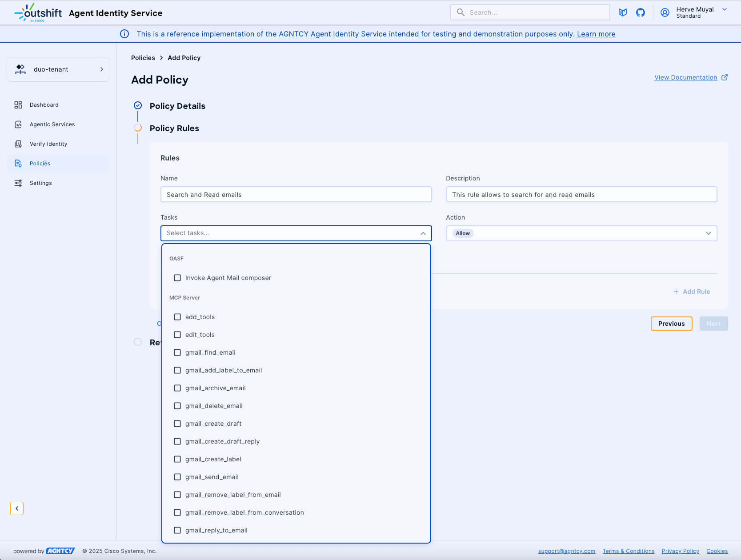Check the gmail_delete_email option
This screenshot has height=560, width=741.
click(x=177, y=405)
